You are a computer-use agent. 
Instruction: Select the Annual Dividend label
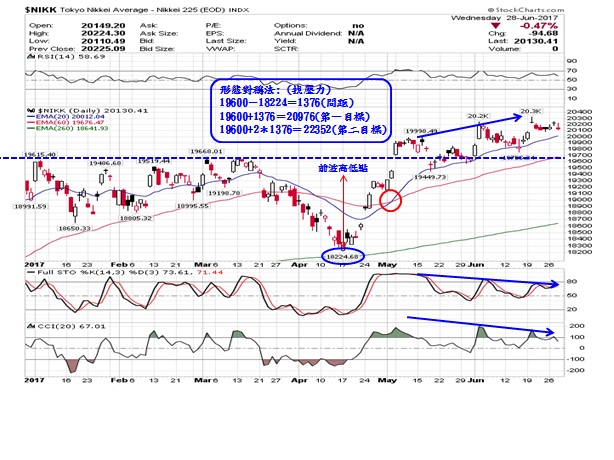tap(308, 33)
